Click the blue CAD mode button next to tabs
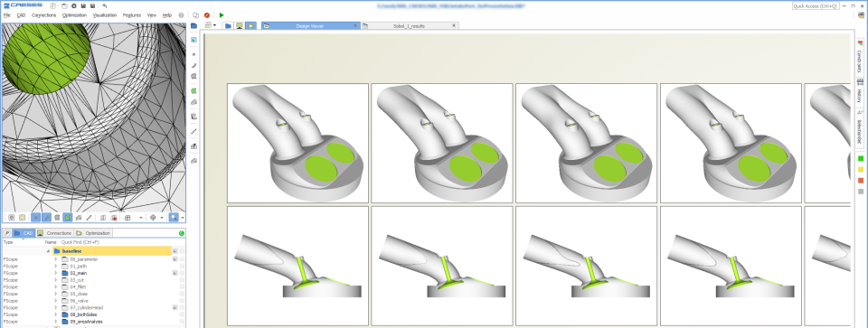Viewport: 868px width, 328px height. 228,25
